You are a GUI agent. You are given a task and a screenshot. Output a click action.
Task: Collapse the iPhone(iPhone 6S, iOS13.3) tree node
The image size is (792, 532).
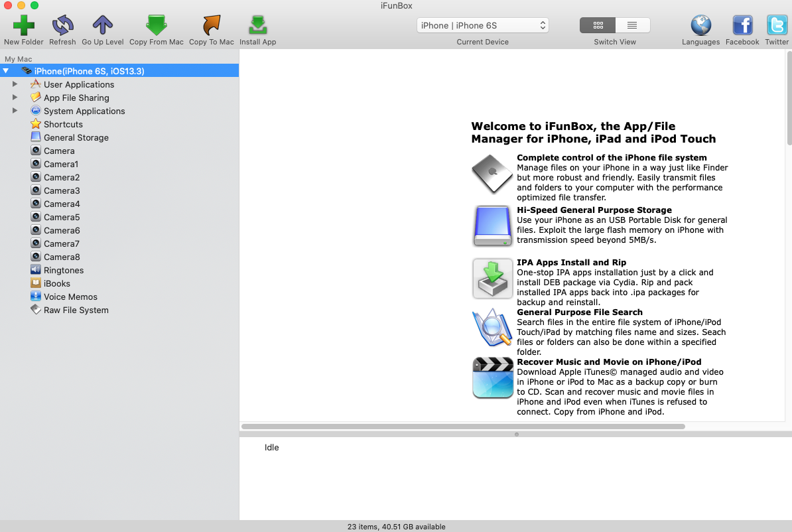coord(6,71)
